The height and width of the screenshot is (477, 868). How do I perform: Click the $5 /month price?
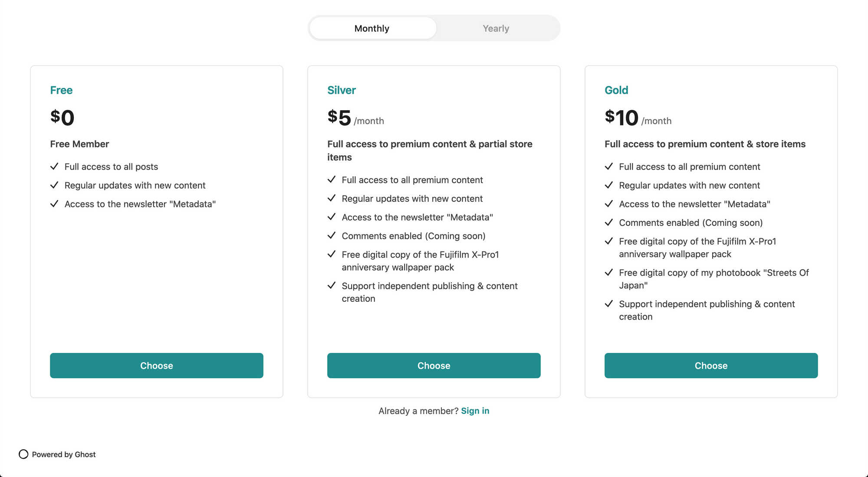pyautogui.click(x=356, y=118)
